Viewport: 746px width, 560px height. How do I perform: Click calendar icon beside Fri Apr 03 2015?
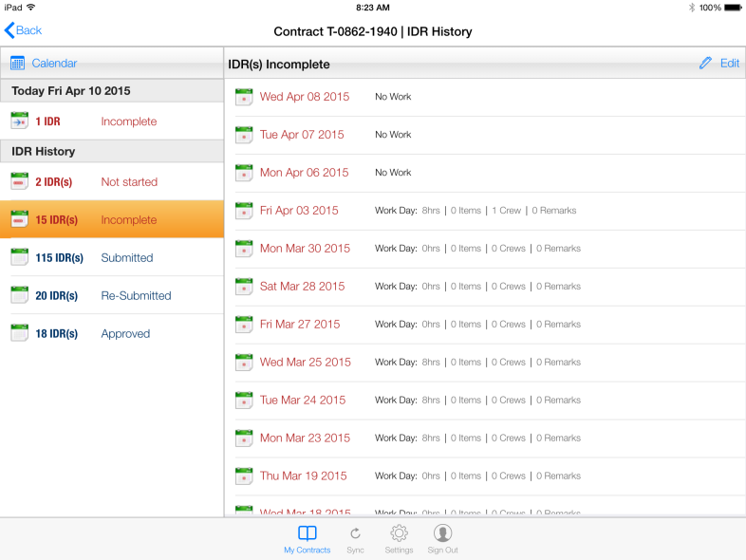244,211
